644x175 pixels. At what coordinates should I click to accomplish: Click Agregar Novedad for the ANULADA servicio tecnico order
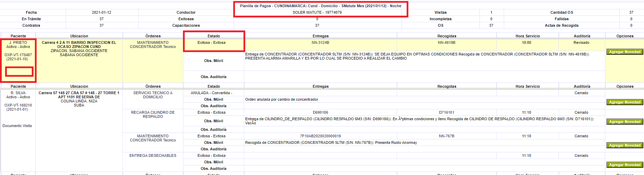(x=625, y=102)
